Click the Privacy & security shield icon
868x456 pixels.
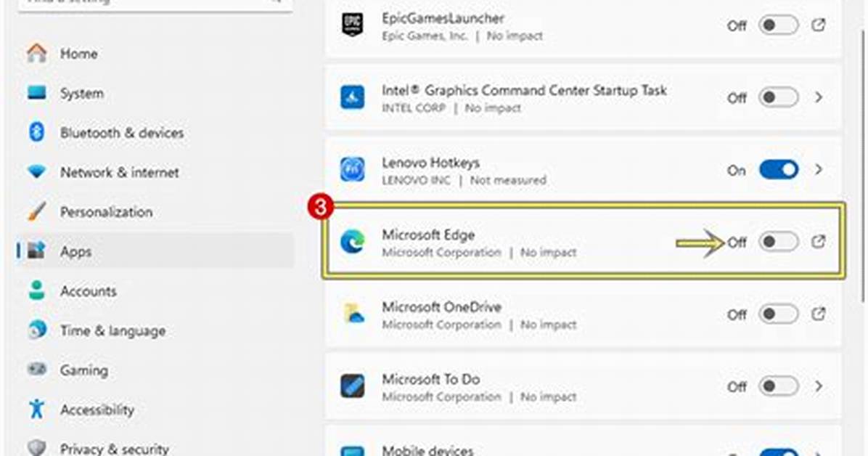(36, 448)
